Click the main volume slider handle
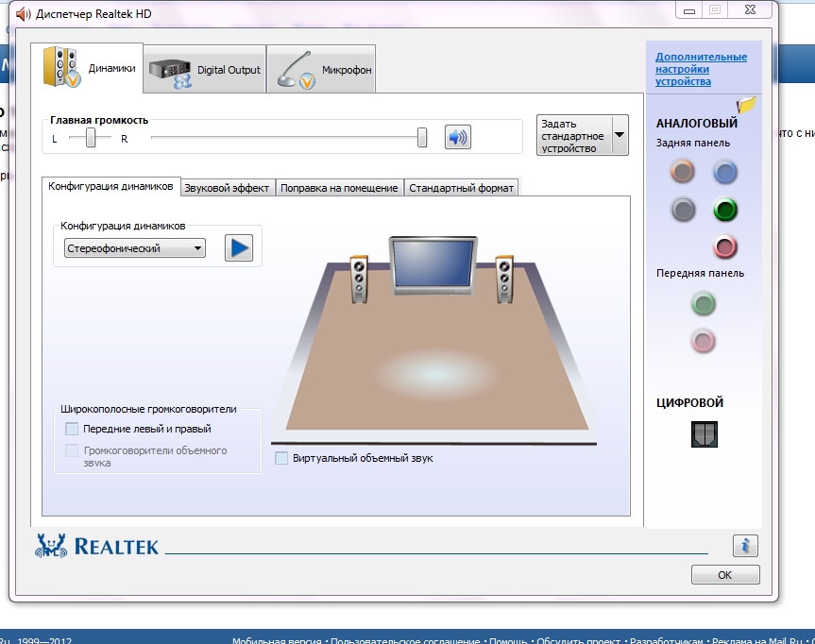The height and width of the screenshot is (644, 815). [x=422, y=138]
